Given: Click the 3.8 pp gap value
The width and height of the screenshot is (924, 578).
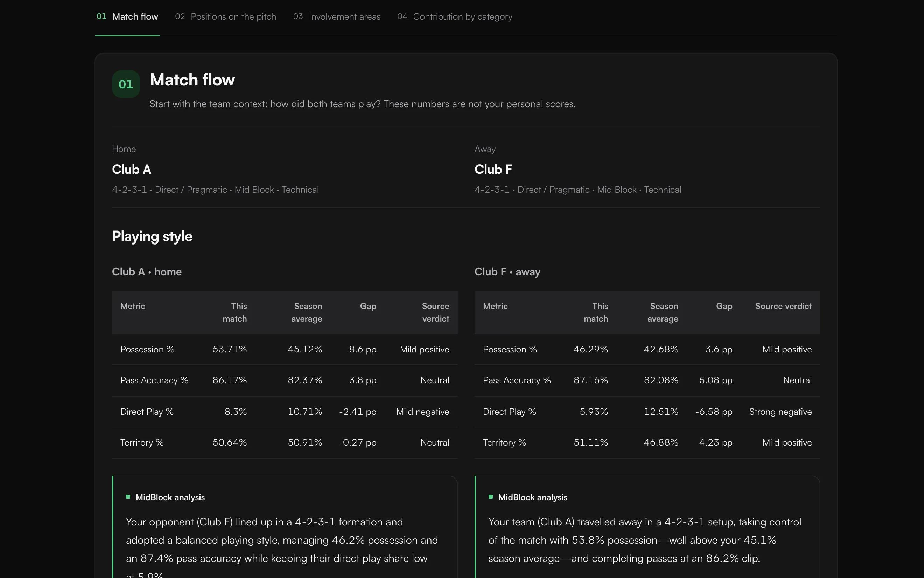Looking at the screenshot, I should [362, 380].
